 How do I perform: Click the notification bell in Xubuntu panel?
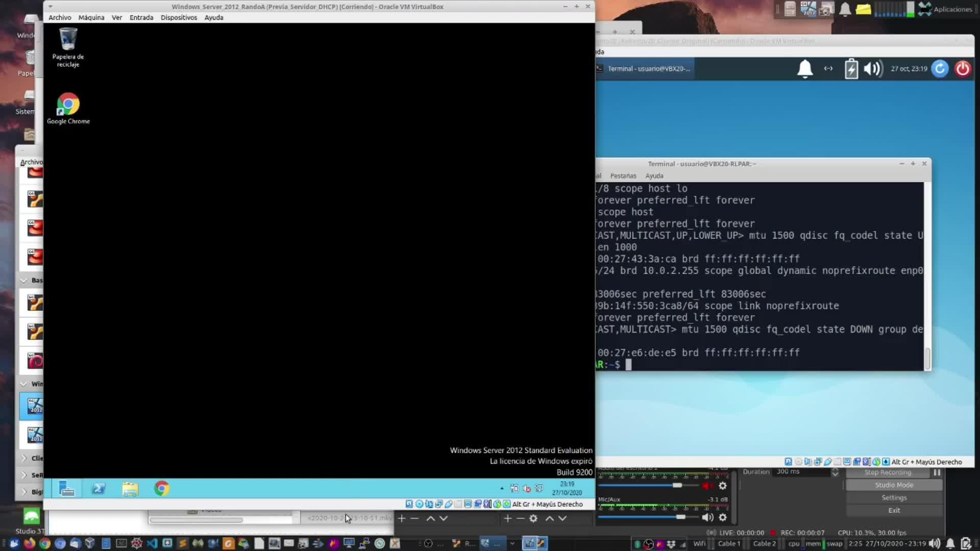point(804,68)
